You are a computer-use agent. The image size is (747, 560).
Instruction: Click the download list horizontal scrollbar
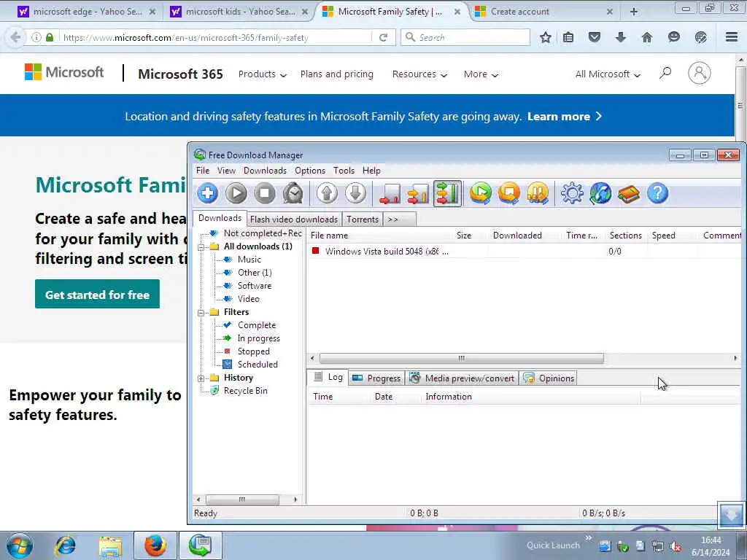(x=461, y=358)
